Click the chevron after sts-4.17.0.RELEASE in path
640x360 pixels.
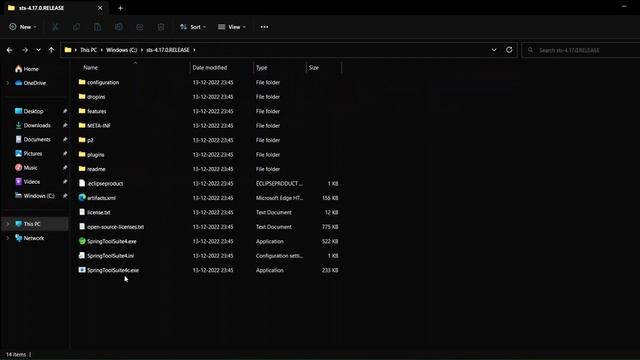coord(194,50)
